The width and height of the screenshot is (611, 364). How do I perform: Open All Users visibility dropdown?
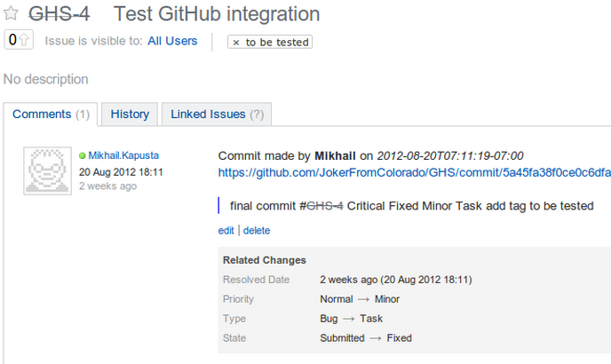(x=172, y=41)
